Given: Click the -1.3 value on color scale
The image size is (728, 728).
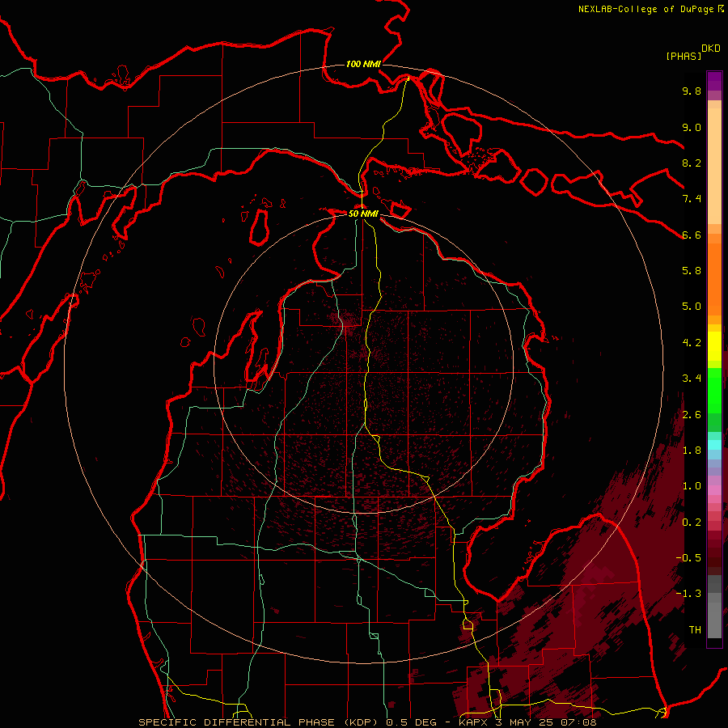Looking at the screenshot, I should tap(688, 594).
